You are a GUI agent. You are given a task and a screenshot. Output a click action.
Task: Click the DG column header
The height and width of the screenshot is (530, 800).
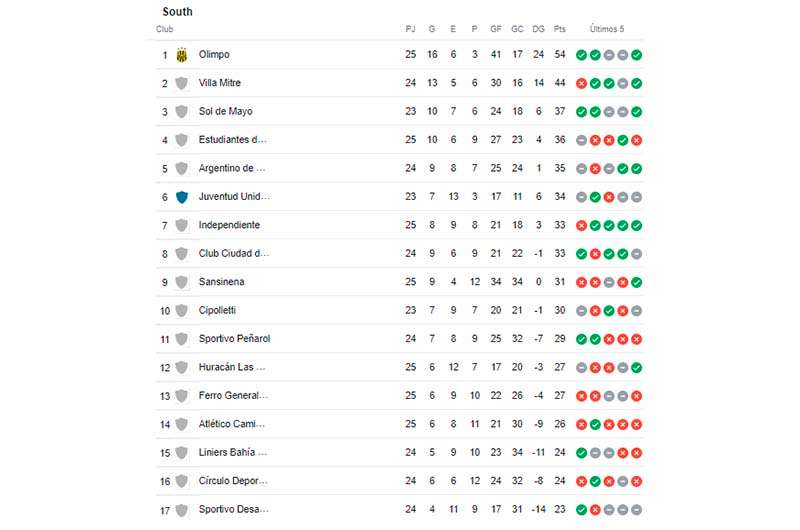tap(538, 29)
